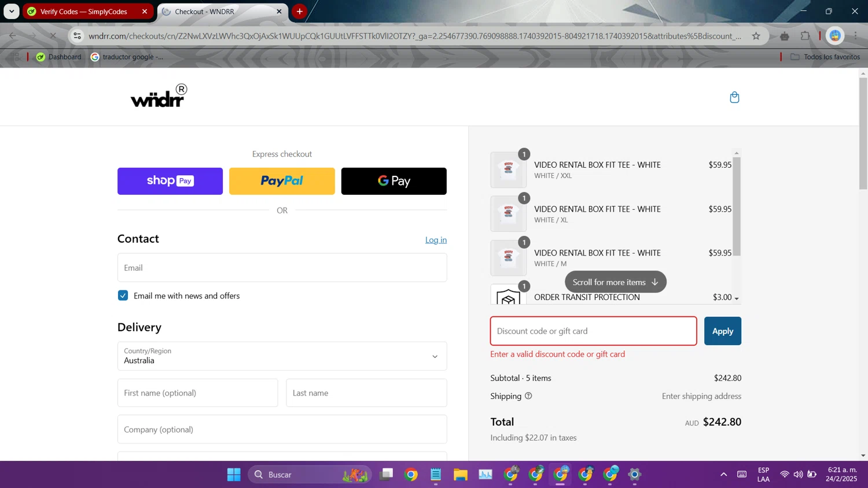The image size is (868, 488).
Task: Pay with G Pay button
Action: pos(394,181)
